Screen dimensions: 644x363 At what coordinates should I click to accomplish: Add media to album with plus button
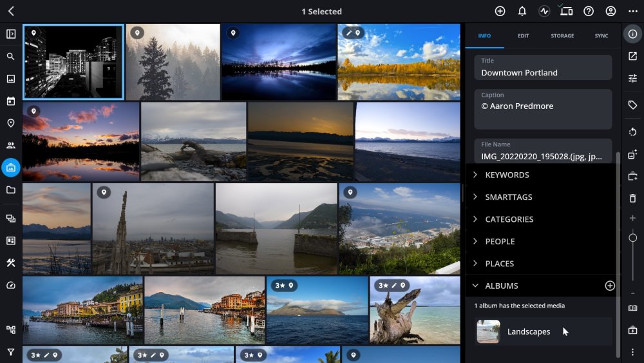tap(610, 285)
